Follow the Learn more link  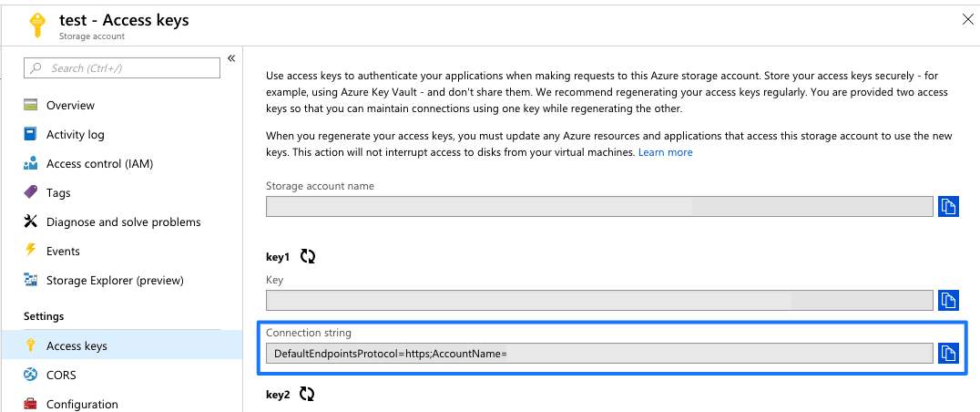(x=665, y=152)
